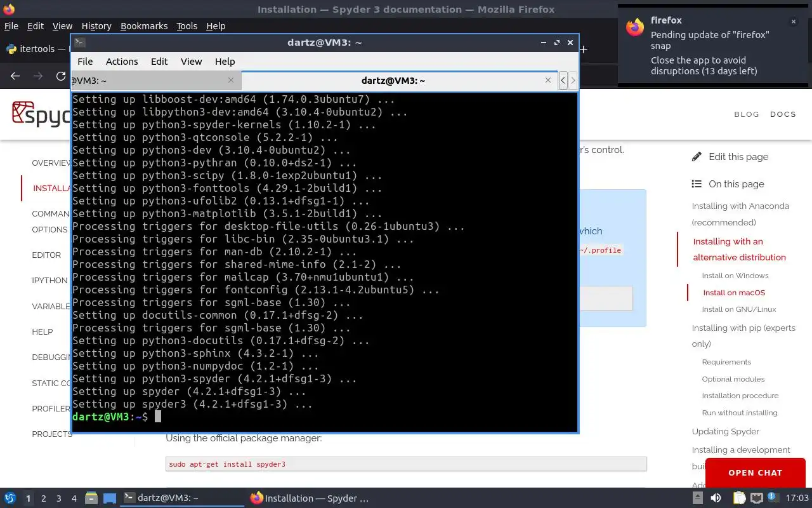
Task: Open the terminal Help menu
Action: [x=225, y=62]
